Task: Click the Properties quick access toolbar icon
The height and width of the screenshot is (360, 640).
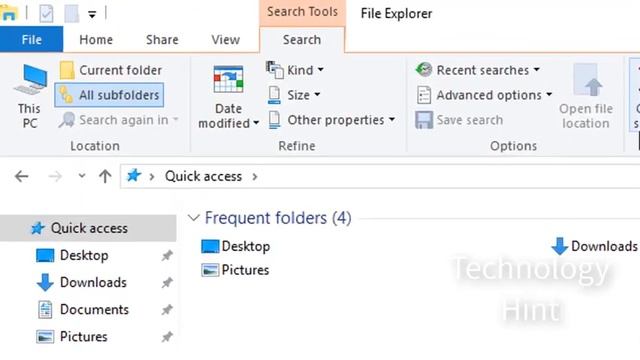Action: click(46, 14)
